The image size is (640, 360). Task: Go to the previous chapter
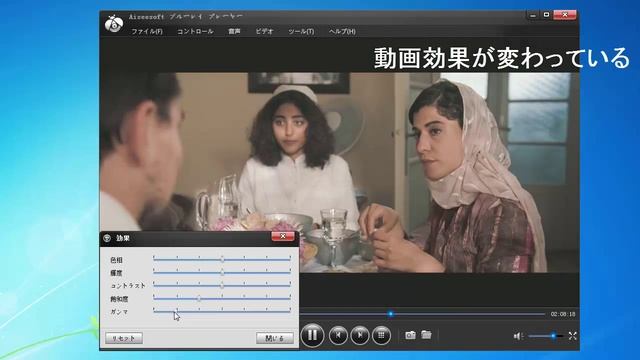[338, 335]
